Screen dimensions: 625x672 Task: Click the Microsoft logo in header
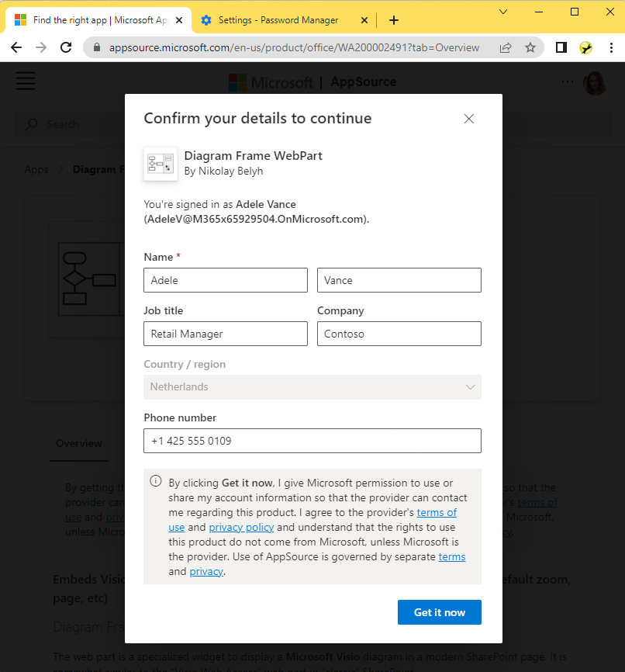[x=271, y=82]
